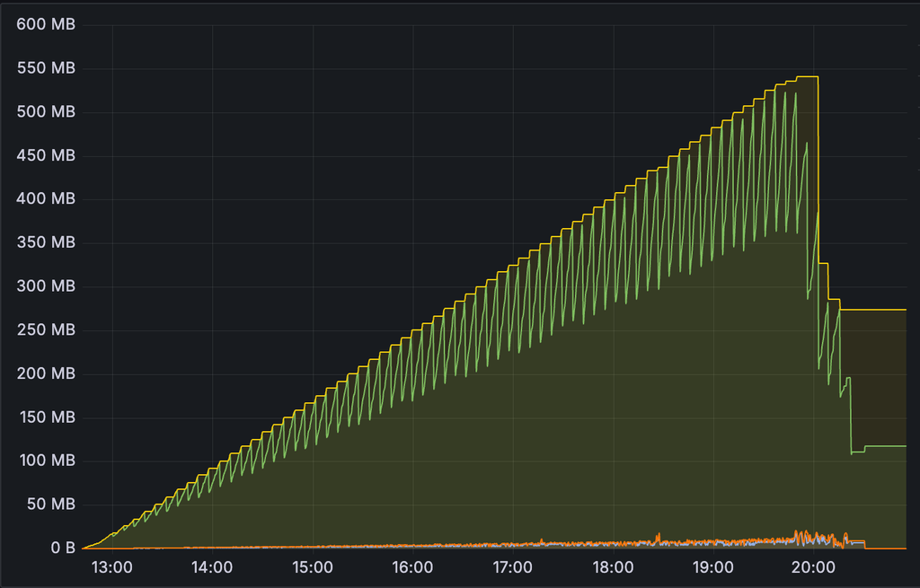Click the 550 MB y-axis label

point(46,69)
